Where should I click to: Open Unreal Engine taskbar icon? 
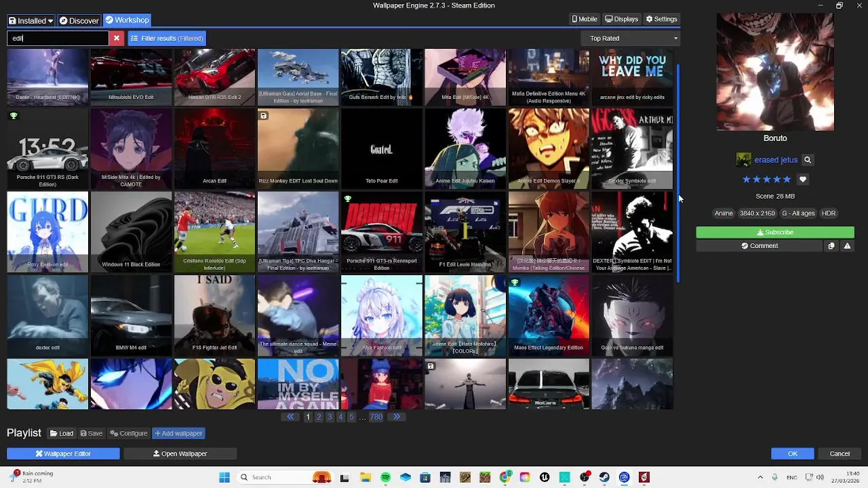pyautogui.click(x=545, y=477)
